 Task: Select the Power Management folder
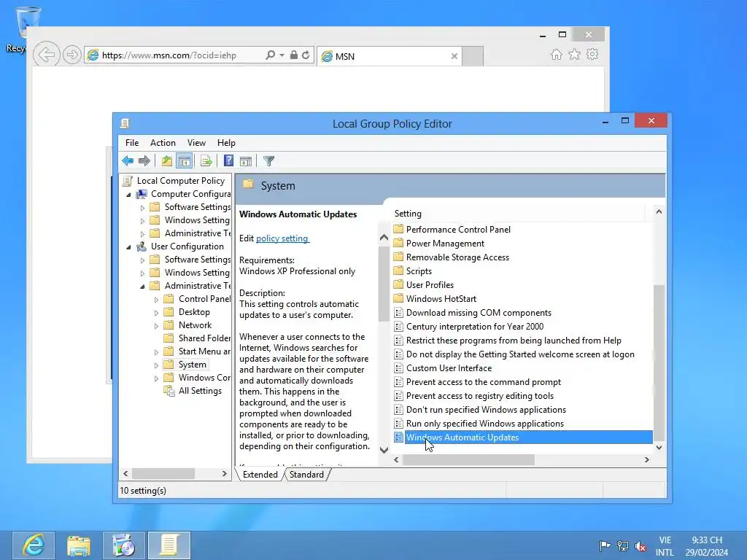pos(445,244)
